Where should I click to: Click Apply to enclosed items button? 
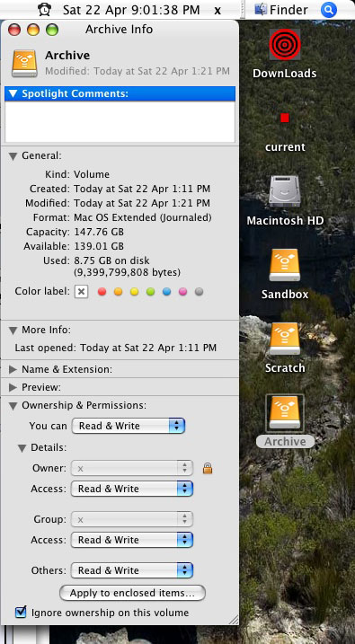pyautogui.click(x=132, y=593)
